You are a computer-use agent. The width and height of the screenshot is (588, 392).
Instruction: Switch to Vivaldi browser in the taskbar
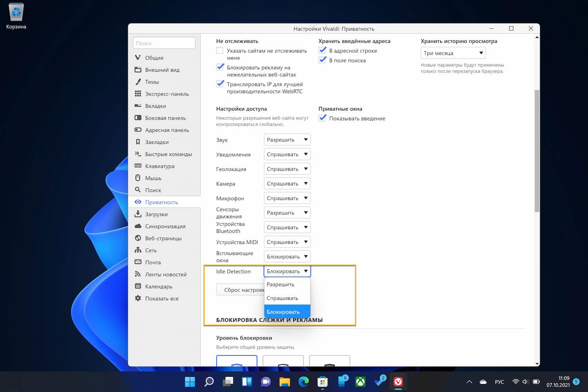pyautogui.click(x=398, y=381)
